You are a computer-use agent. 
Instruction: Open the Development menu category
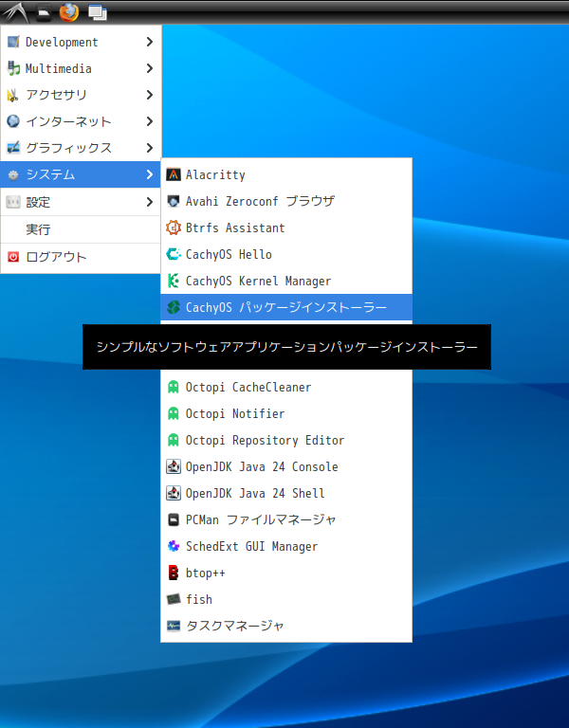[81, 42]
